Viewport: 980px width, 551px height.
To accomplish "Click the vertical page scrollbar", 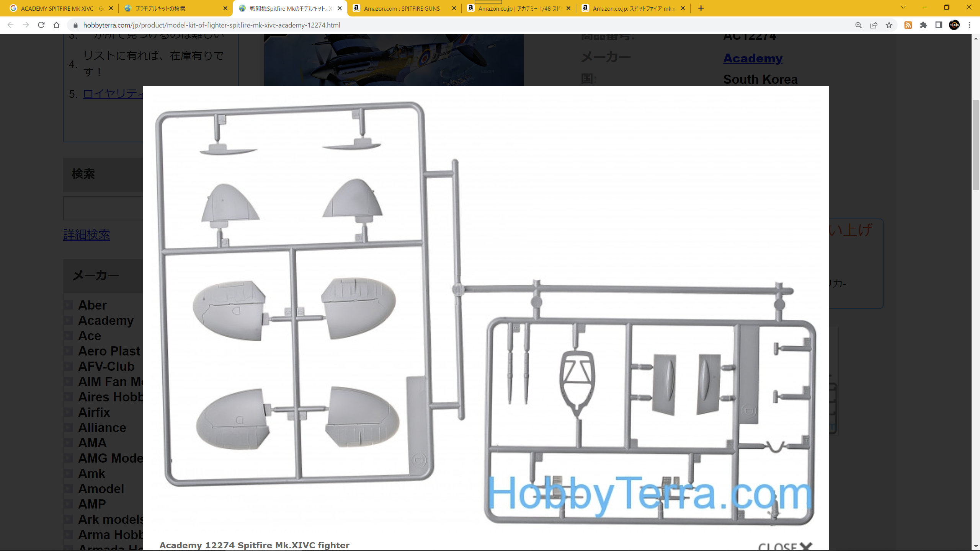I will 976,145.
